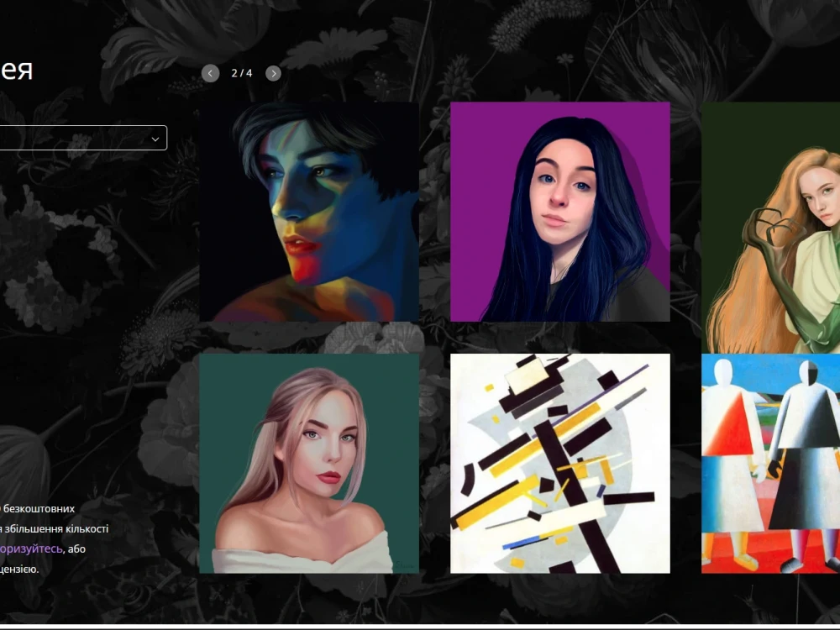This screenshot has height=630, width=840.
Task: Open the Suprematist abstract geometric painting
Action: [559, 464]
